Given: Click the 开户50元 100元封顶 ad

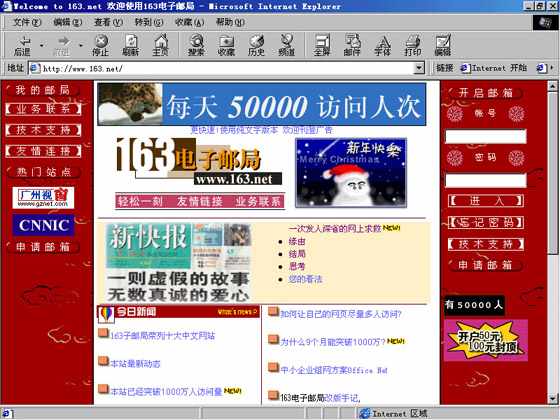Looking at the screenshot, I should point(486,340).
